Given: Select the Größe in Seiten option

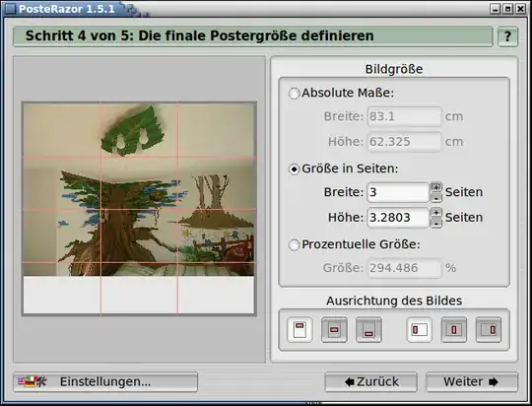Looking at the screenshot, I should click(294, 169).
